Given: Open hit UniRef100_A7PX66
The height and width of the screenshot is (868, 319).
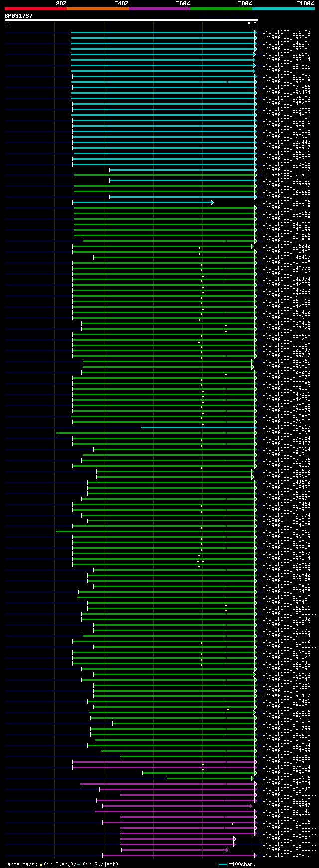Looking at the screenshot, I should [286, 87].
